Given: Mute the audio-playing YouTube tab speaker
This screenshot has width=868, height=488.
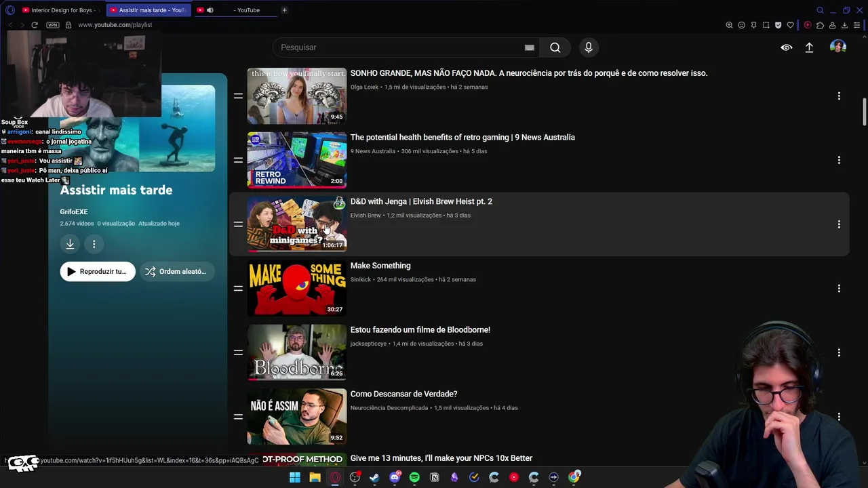Looking at the screenshot, I should tap(210, 10).
